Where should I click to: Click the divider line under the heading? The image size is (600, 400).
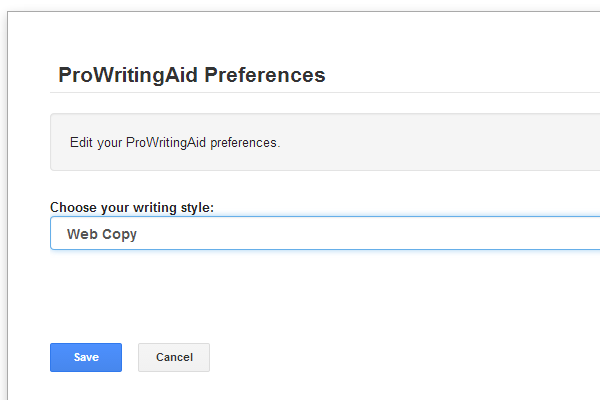(x=325, y=92)
